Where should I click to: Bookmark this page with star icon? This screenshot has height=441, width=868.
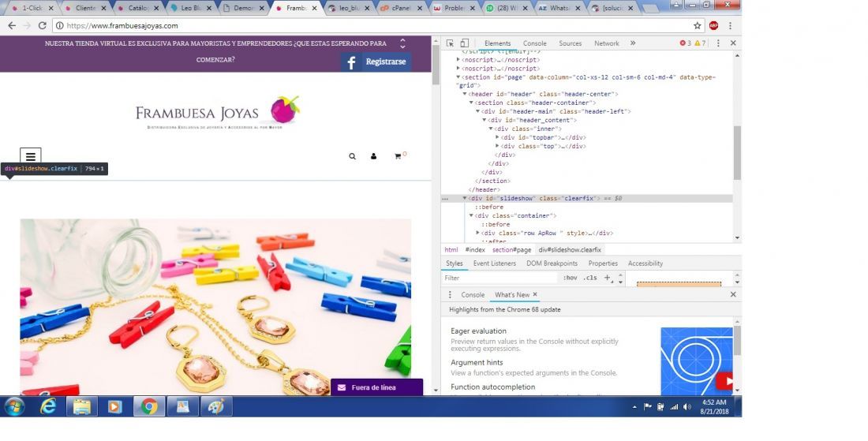(697, 25)
